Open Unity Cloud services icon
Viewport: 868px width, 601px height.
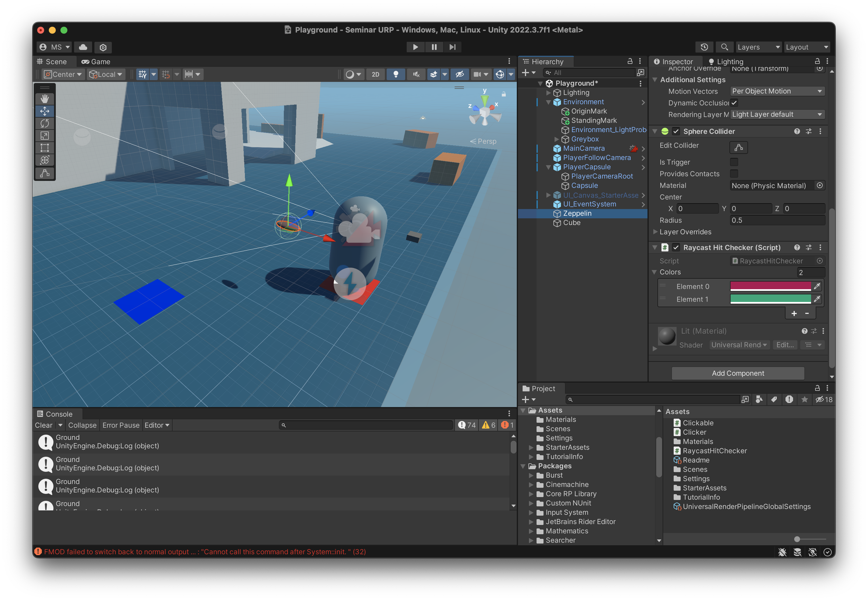click(x=83, y=47)
